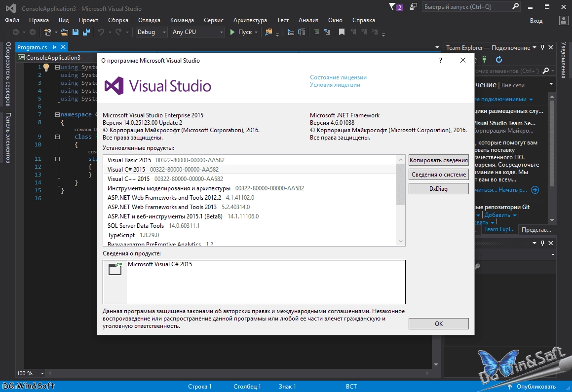
Task: Pin the Team Explorer panel
Action: click(542, 47)
